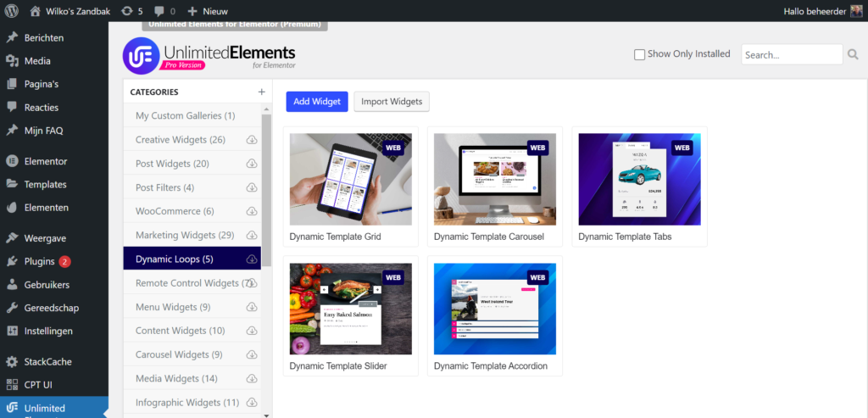Click the Plugins update badge 2
Image resolution: width=868 pixels, height=418 pixels.
point(64,261)
